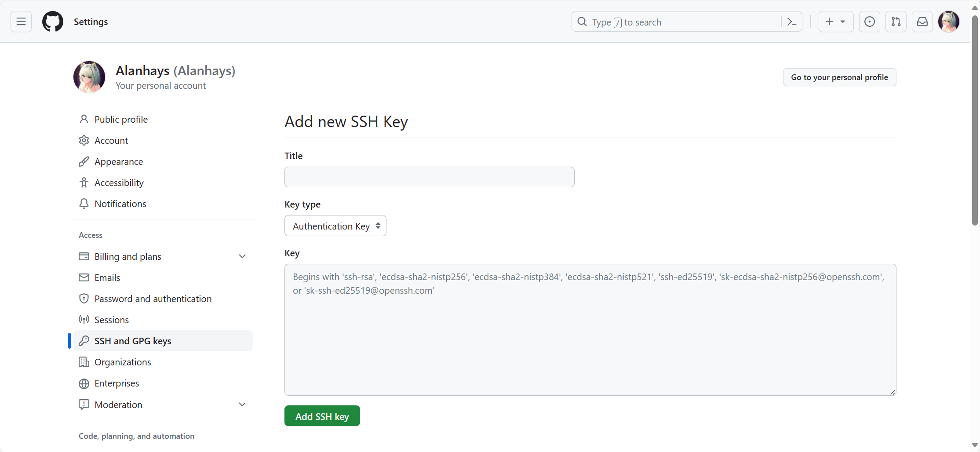Click the Title input field

(x=429, y=177)
